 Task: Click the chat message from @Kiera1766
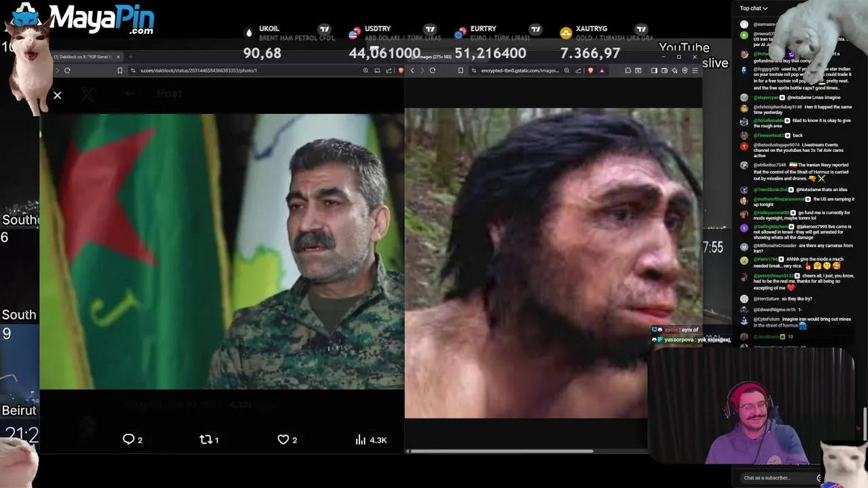(797, 263)
